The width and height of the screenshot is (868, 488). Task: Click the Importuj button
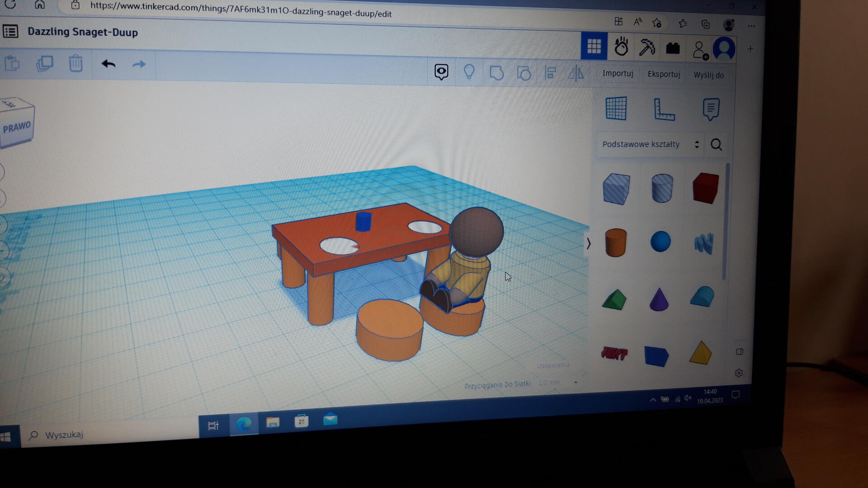[618, 74]
